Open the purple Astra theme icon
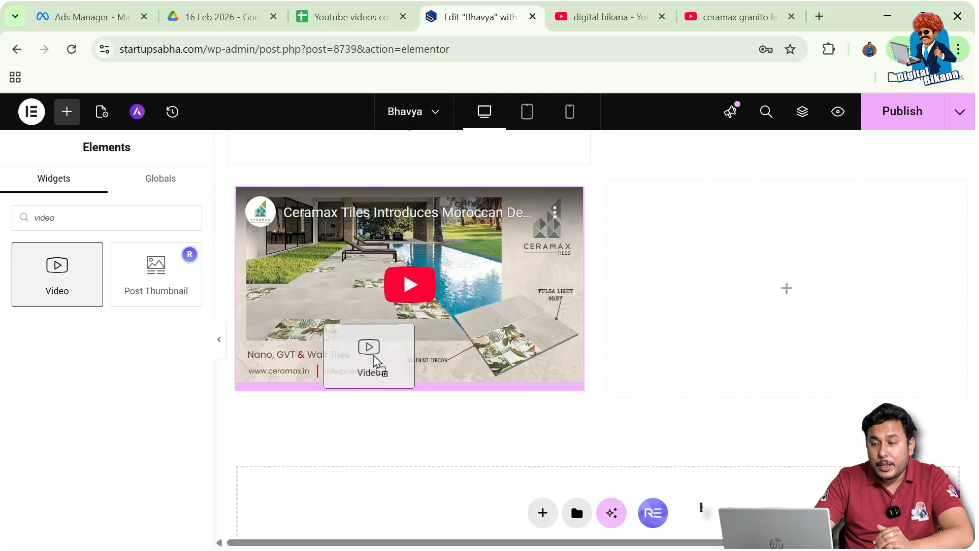The image size is (979, 551). (x=137, y=112)
